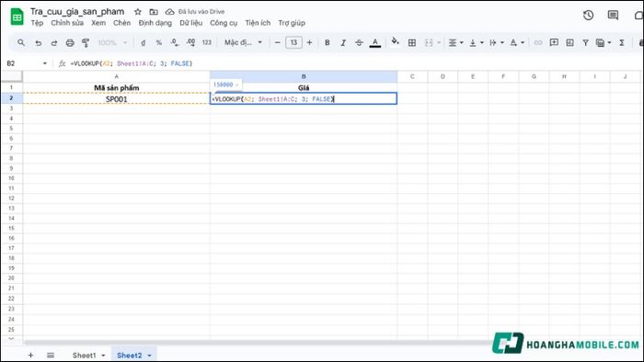Viewport: 644px width, 362px height.
Task: Open the filter views dropdown
Action: click(604, 42)
